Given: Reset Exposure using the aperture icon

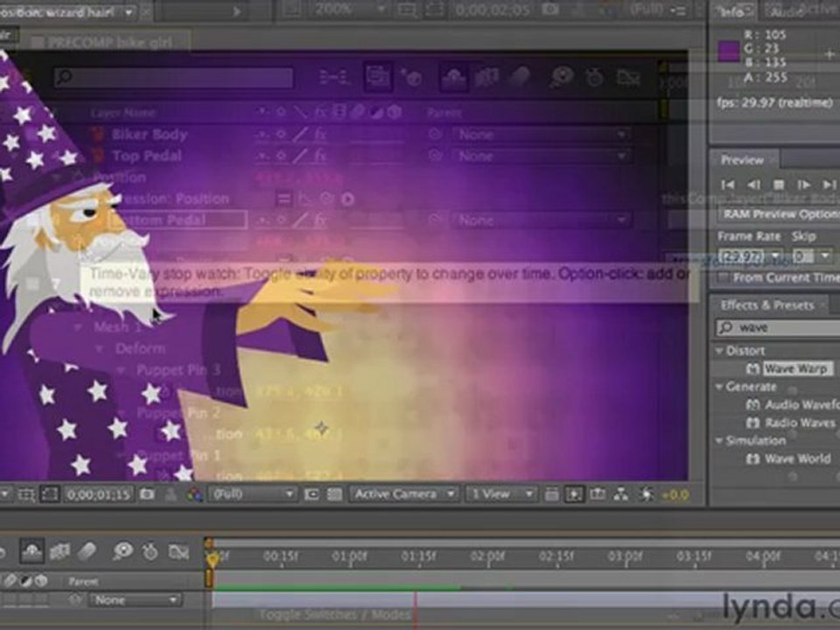Looking at the screenshot, I should (647, 494).
